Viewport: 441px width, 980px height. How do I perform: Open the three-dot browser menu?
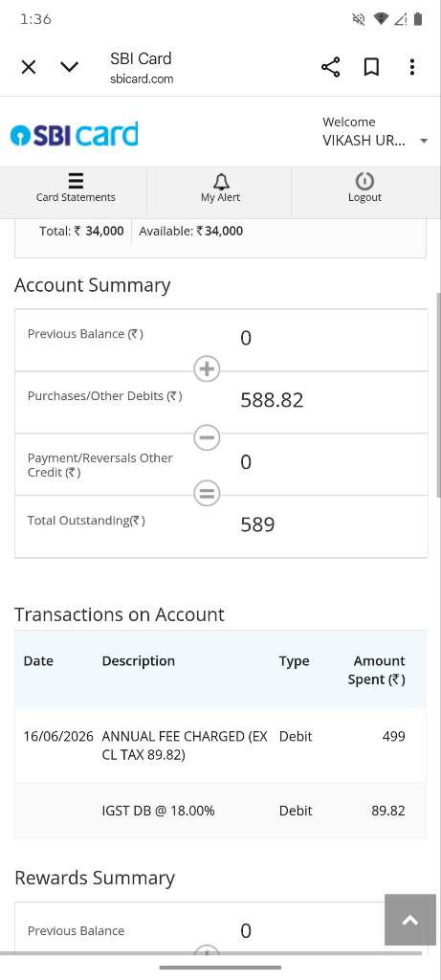point(412,67)
